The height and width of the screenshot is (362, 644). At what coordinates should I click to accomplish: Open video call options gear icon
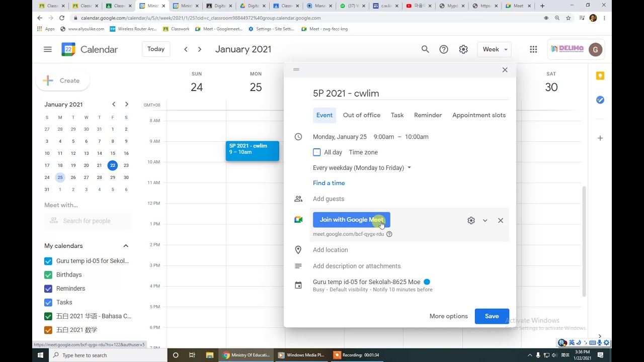[471, 220]
